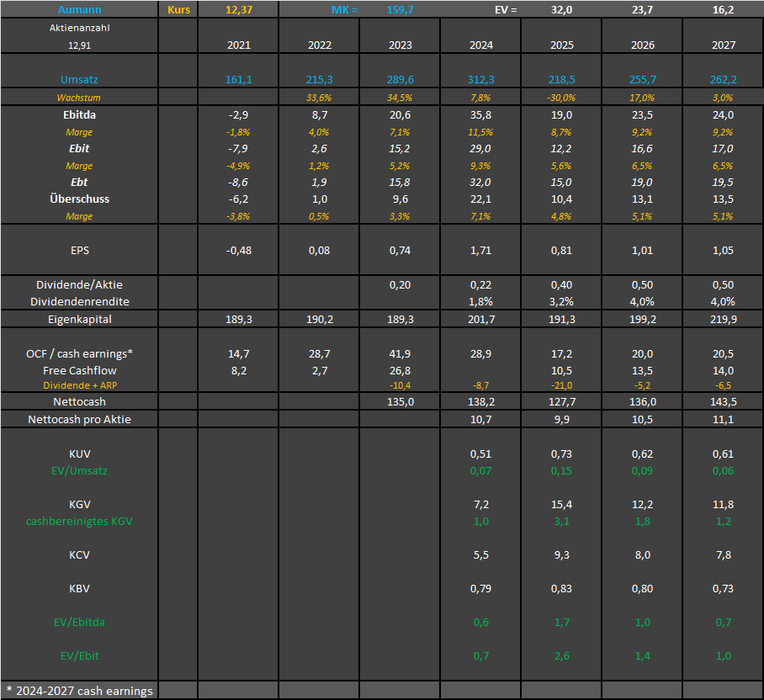Select the 2023 Umsatz value 289,6
764x700 pixels.
(400, 80)
